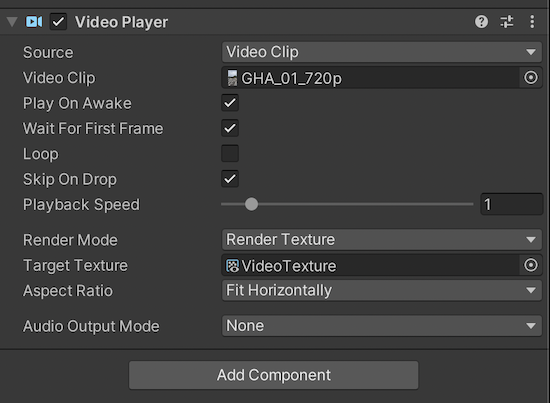The height and width of the screenshot is (403, 550).
Task: Collapse the Video Player component foldout
Action: point(12,22)
